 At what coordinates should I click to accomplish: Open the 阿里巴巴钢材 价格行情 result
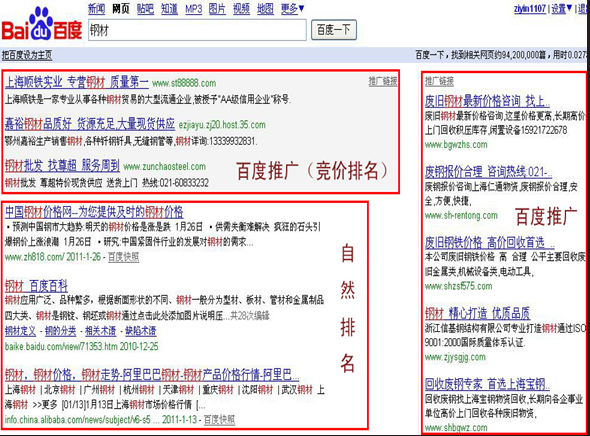(x=152, y=374)
